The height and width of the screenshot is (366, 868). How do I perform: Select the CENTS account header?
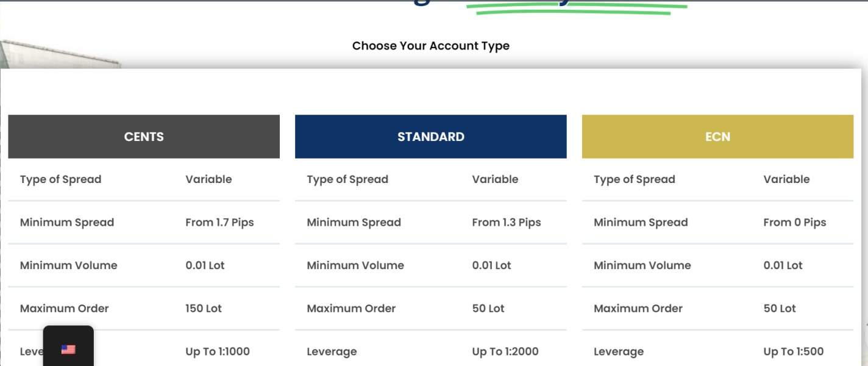(144, 137)
